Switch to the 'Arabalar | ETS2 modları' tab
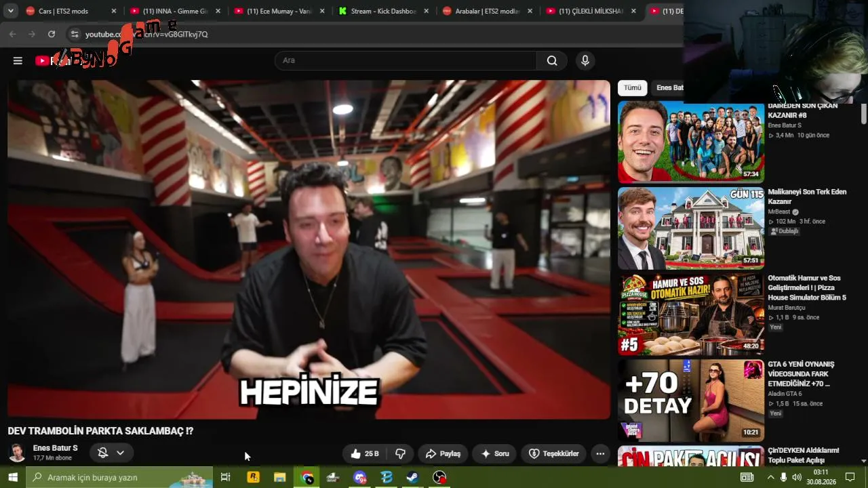Screen dimensions: 868x488 click(487, 11)
